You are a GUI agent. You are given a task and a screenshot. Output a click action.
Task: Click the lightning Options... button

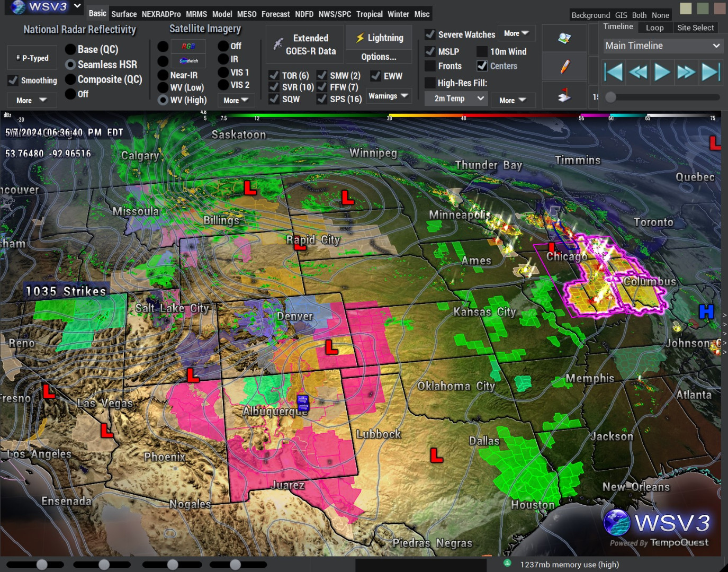click(x=379, y=57)
